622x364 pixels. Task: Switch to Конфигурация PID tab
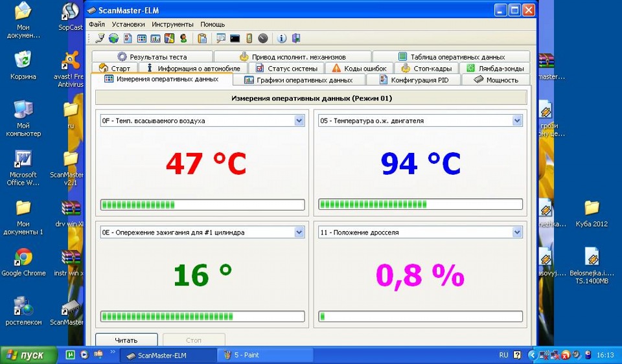coord(414,80)
